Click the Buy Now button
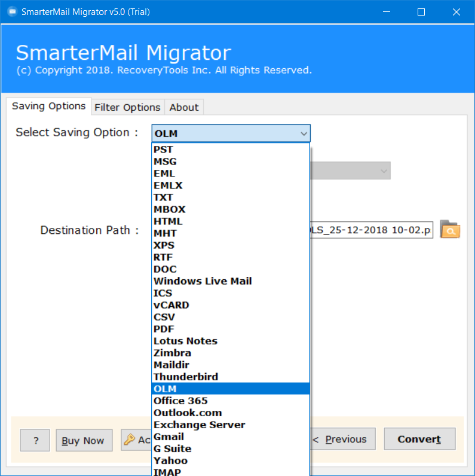 click(84, 440)
